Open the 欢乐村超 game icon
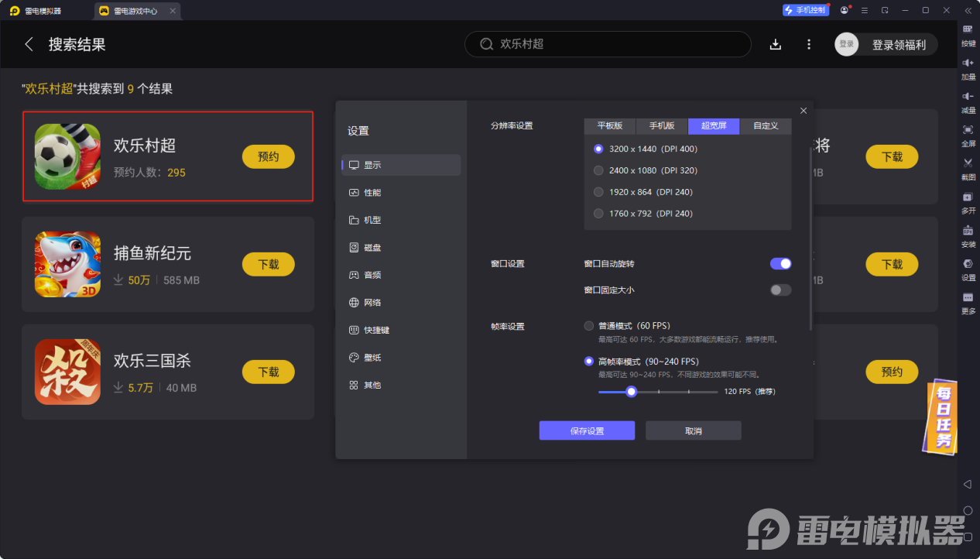The height and width of the screenshot is (559, 980). (67, 156)
